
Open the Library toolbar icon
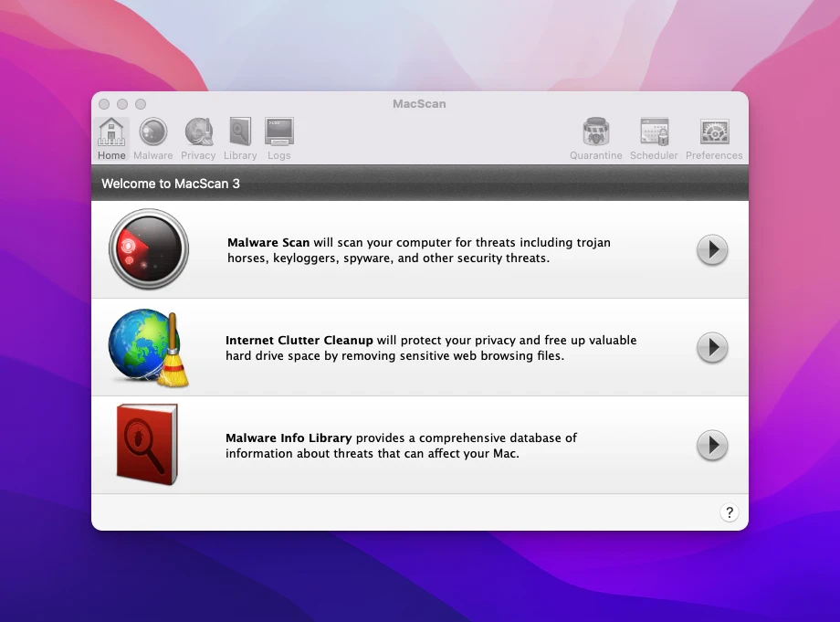pos(240,139)
